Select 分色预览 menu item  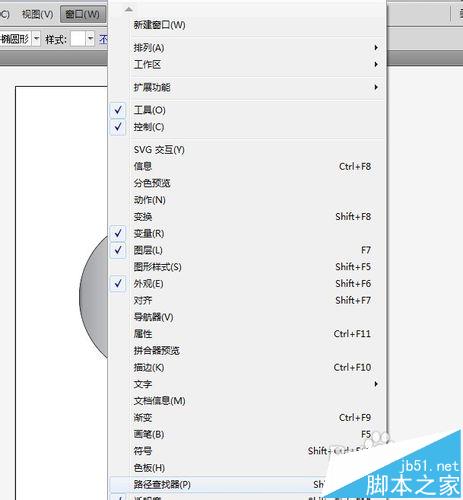pos(247,183)
